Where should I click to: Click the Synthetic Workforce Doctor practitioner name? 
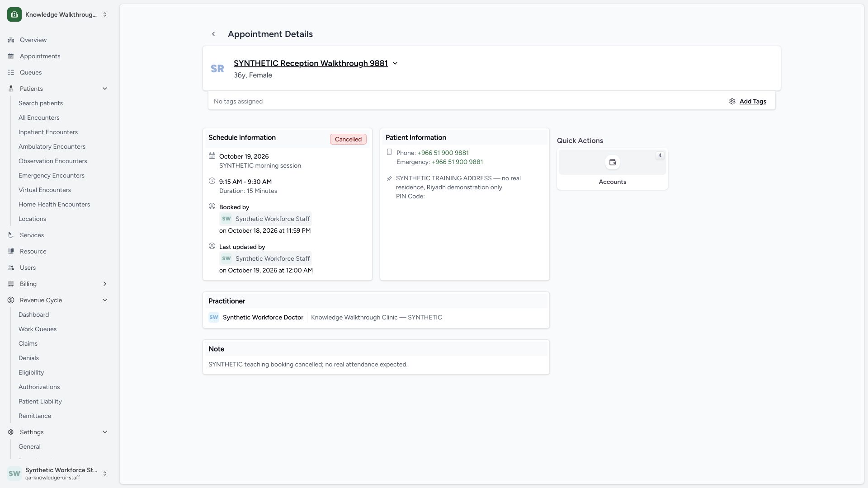pyautogui.click(x=263, y=317)
